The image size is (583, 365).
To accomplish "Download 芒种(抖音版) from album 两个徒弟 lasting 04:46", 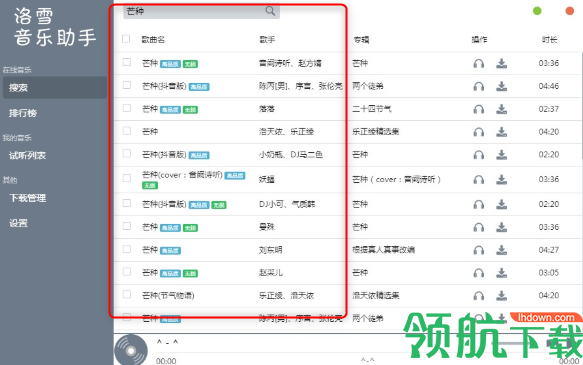I will 502,87.
